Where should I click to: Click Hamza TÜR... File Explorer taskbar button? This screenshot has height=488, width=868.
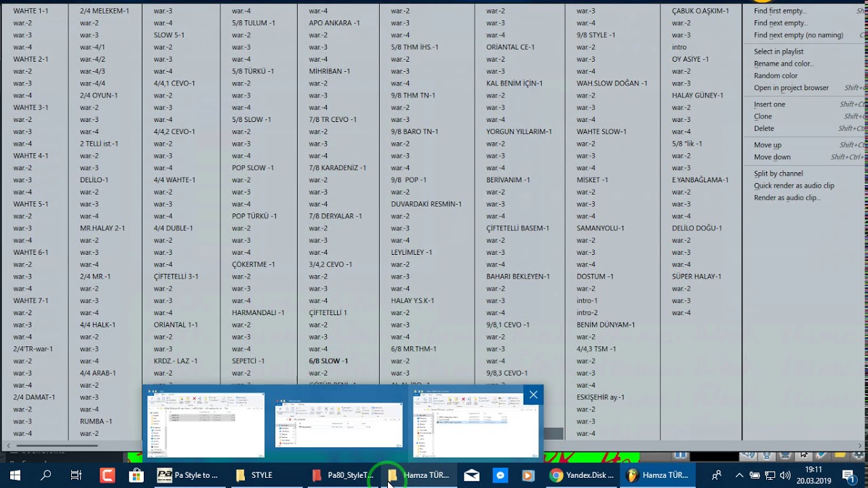[x=420, y=475]
